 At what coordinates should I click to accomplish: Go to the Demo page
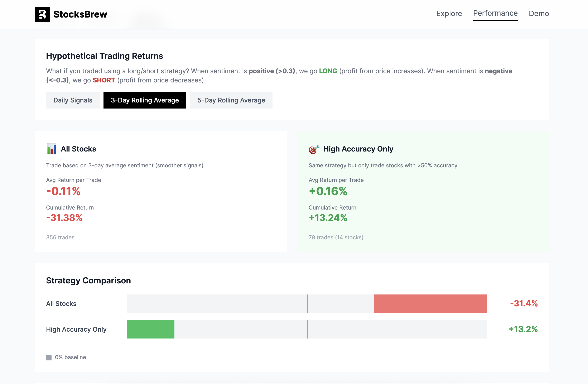(539, 13)
